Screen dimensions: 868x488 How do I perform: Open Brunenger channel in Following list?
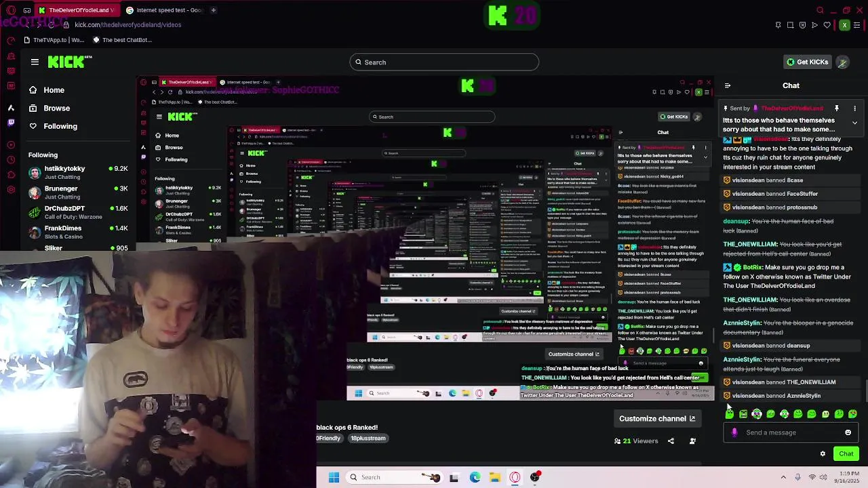[x=78, y=192]
